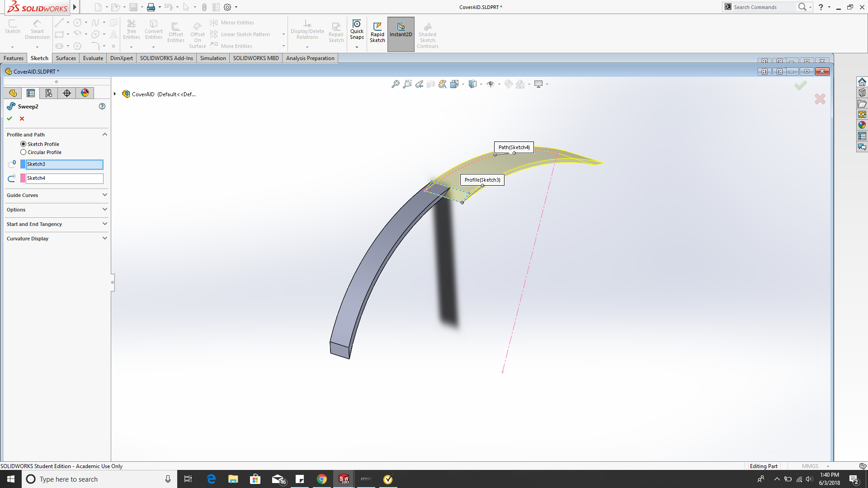Open the SOLIDWORKS MBD tab

pos(256,58)
